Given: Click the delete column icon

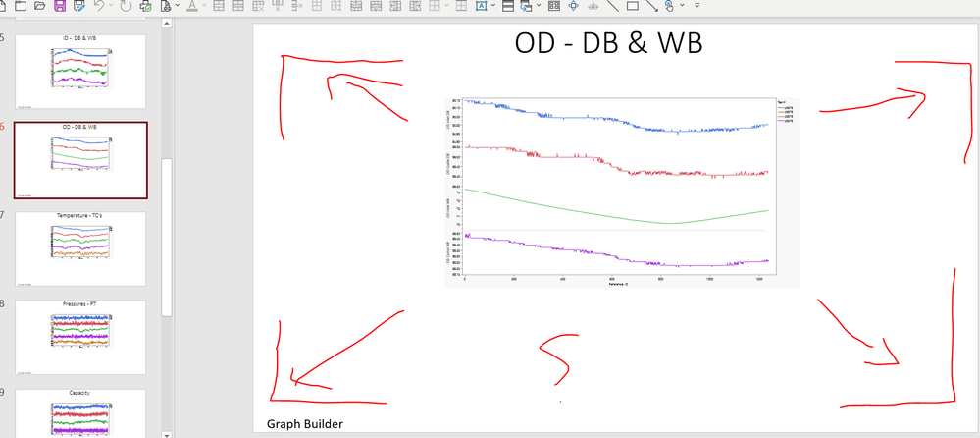Looking at the screenshot, I should click(279, 6).
